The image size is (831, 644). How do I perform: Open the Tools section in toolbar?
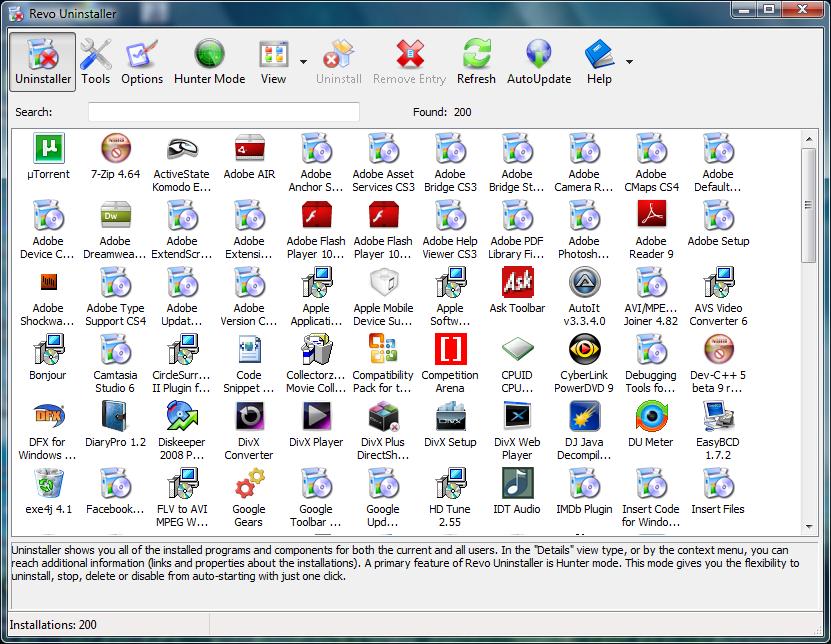tap(95, 62)
